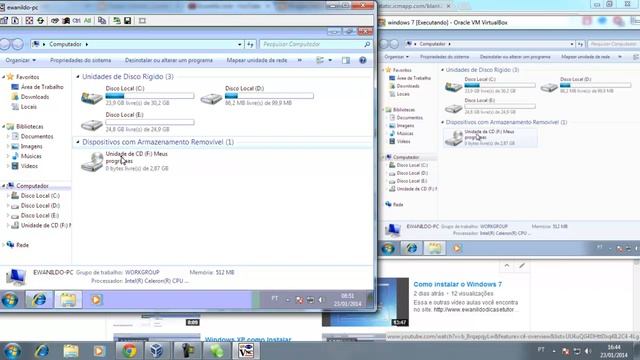Click the remote Start button inside VNC window

pyautogui.click(x=9, y=300)
